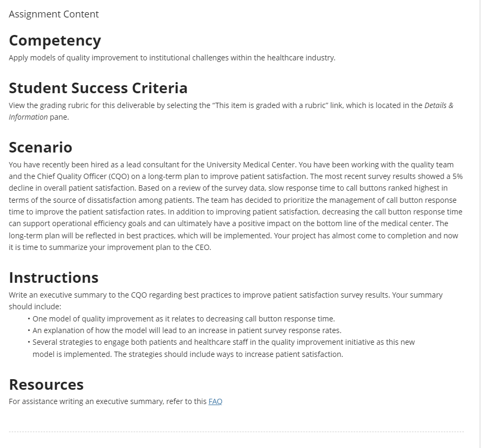Screen dimensions: 484x448
Task: Click the first bullet about quality improvement model
Action: click(x=184, y=319)
